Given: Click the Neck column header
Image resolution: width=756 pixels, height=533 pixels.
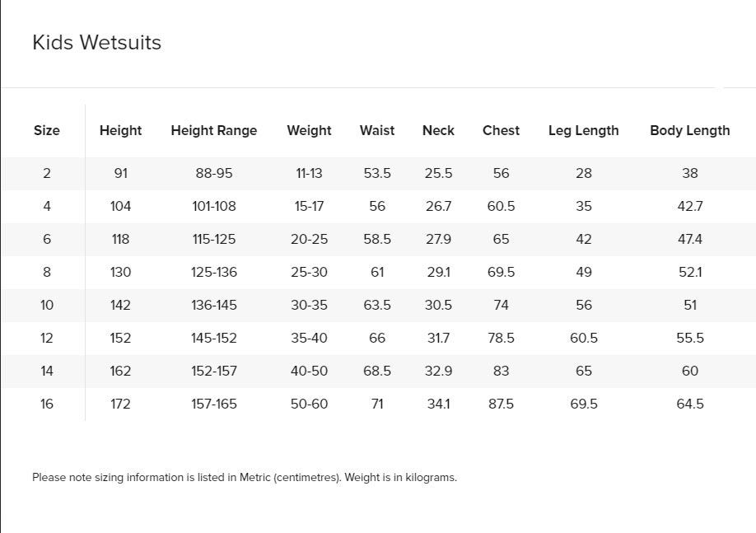Looking at the screenshot, I should click(x=438, y=130).
